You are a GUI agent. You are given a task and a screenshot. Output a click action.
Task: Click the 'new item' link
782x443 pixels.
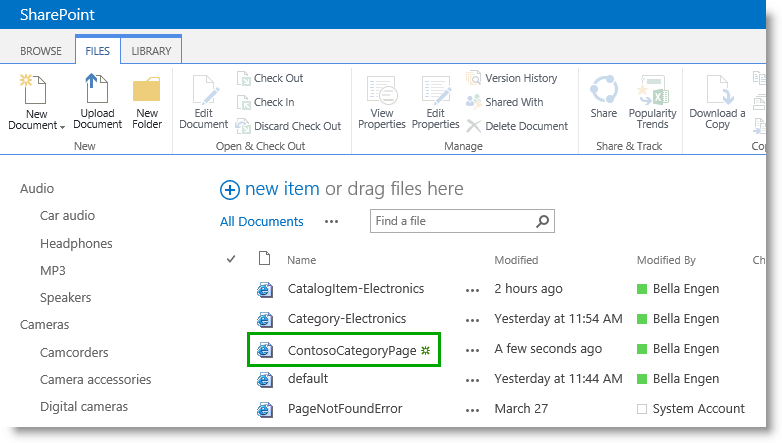click(282, 189)
